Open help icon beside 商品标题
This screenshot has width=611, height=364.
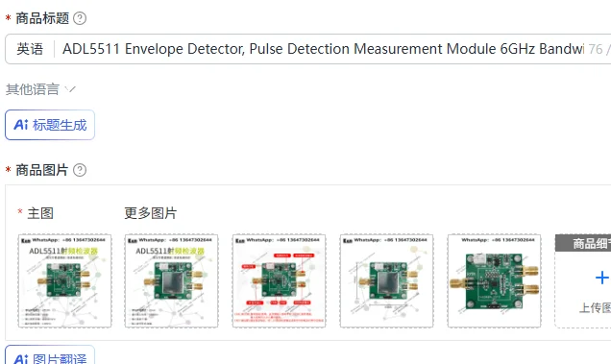80,18
